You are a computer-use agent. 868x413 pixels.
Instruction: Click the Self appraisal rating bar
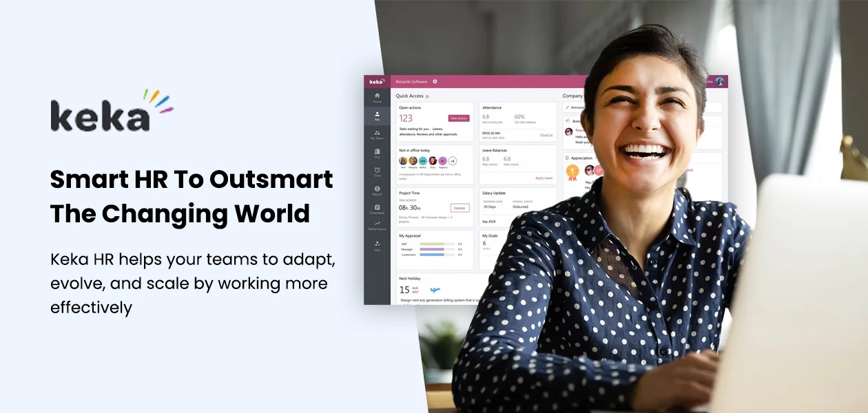tap(432, 244)
